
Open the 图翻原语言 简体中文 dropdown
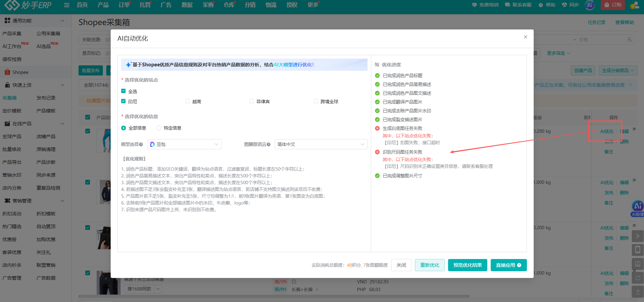pyautogui.click(x=321, y=144)
